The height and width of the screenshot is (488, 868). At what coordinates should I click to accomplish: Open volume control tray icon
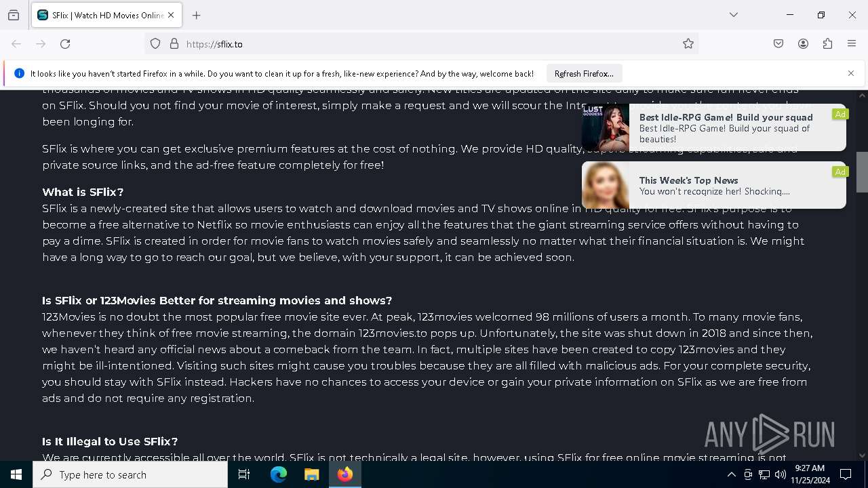click(781, 474)
